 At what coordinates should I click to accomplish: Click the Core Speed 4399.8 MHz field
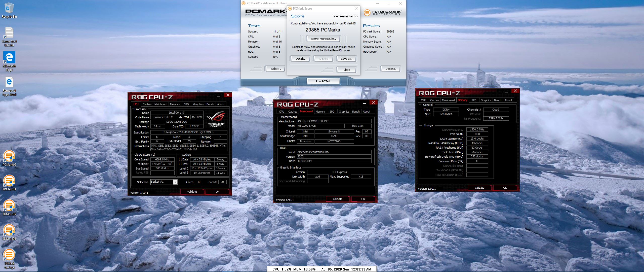[x=162, y=159]
